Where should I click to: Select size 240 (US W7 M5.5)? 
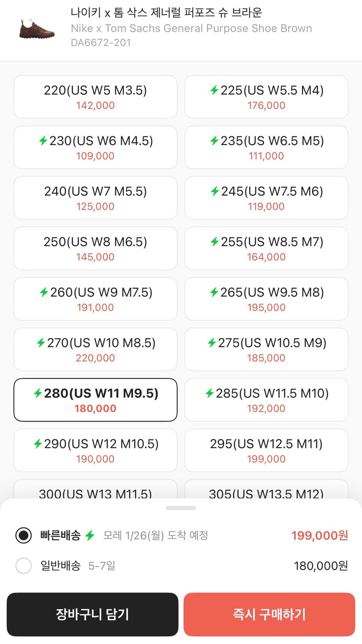point(95,198)
